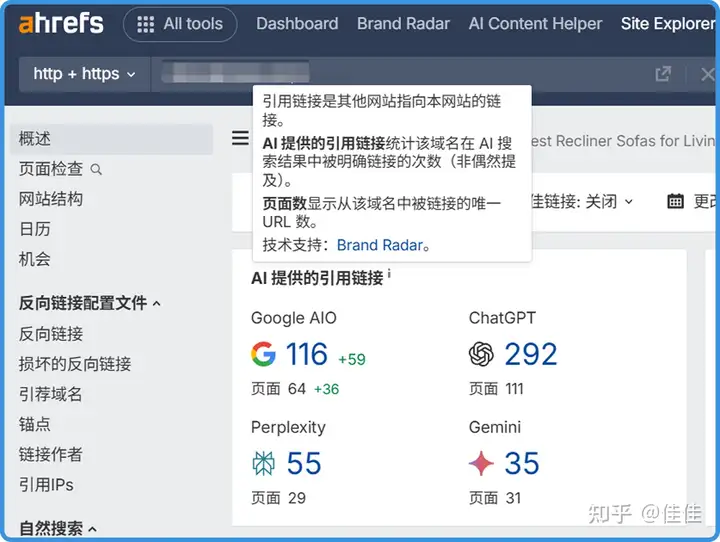Open the Gemini count 35
The width and height of the screenshot is (720, 542).
pos(522,463)
